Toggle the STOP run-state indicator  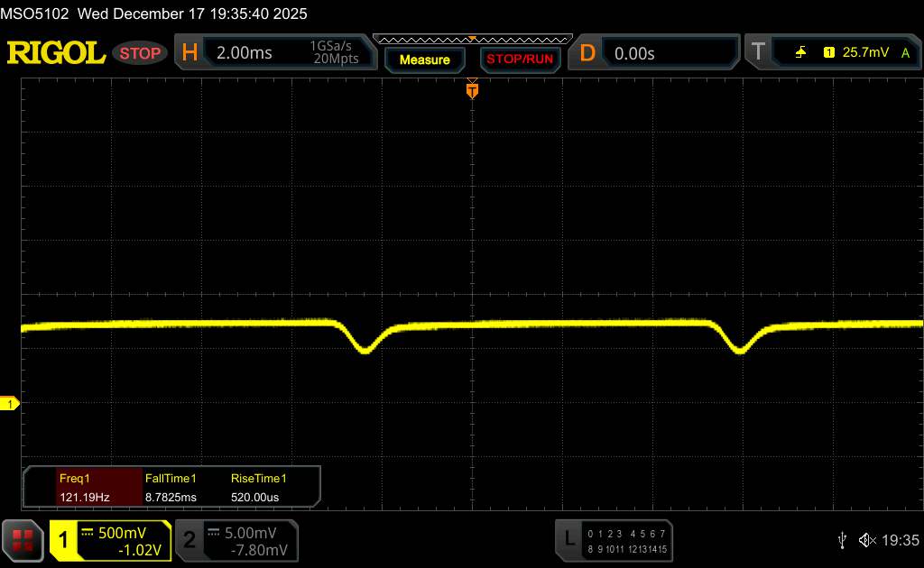pyautogui.click(x=142, y=53)
